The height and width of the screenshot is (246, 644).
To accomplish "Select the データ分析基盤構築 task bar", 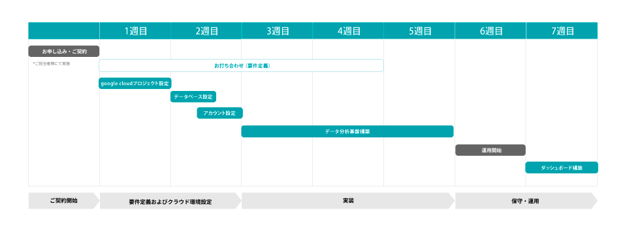I will [x=347, y=132].
